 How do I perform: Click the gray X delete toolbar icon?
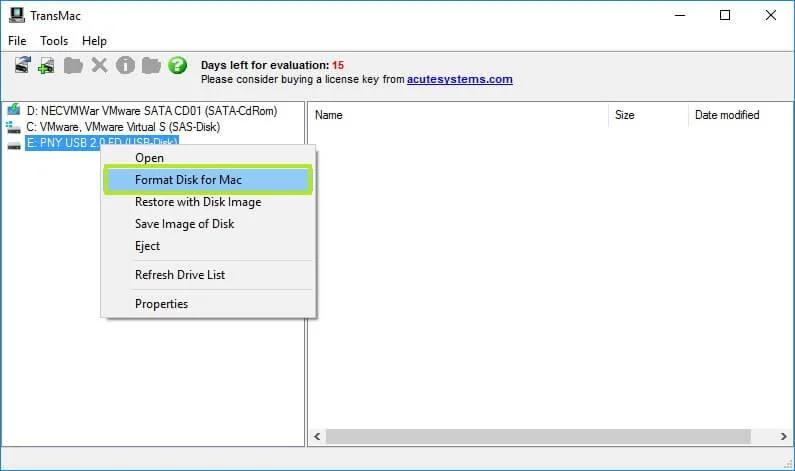(99, 65)
